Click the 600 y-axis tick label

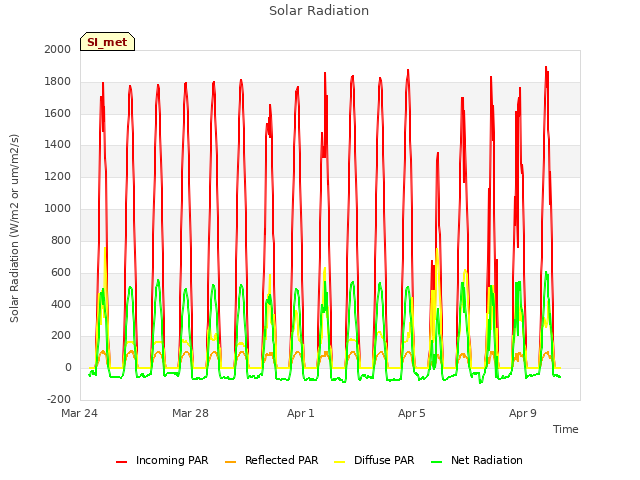coord(61,272)
